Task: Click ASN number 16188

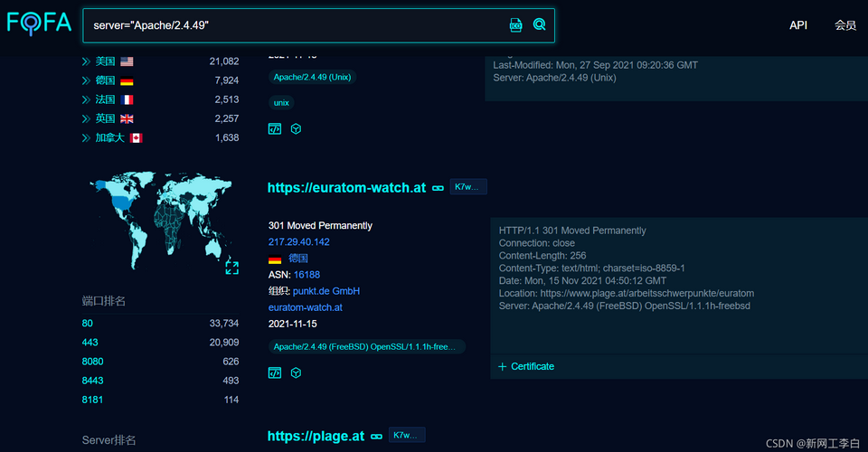Action: [x=307, y=275]
